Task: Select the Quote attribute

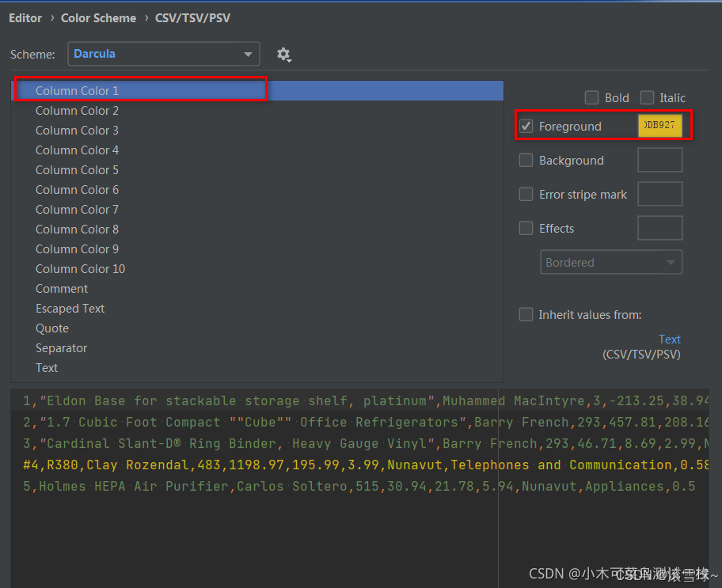Action: click(x=257, y=328)
